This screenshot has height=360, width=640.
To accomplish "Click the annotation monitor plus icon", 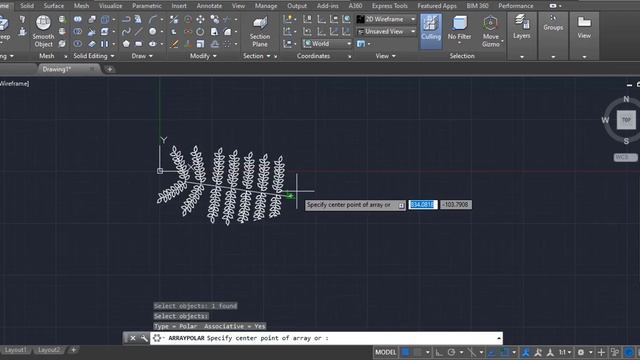I will tap(601, 352).
